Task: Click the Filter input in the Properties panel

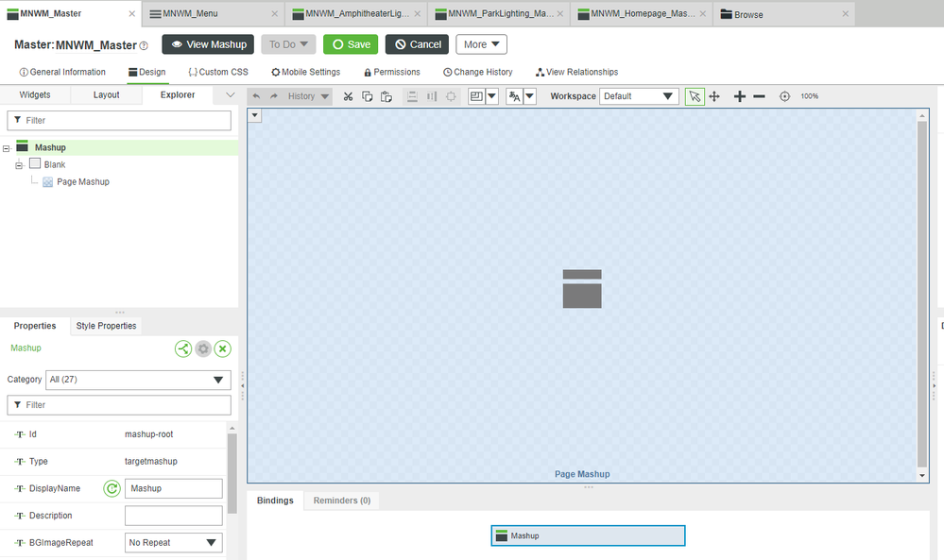Action: [119, 404]
